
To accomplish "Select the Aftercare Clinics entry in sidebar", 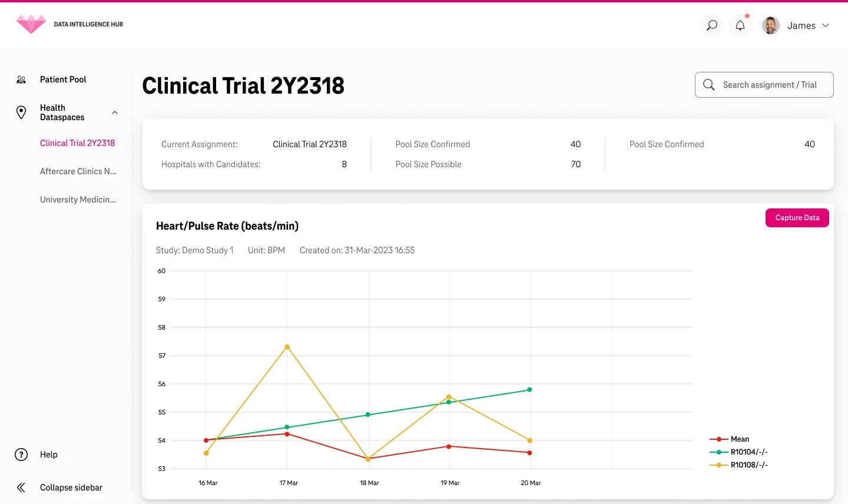I will (x=78, y=171).
